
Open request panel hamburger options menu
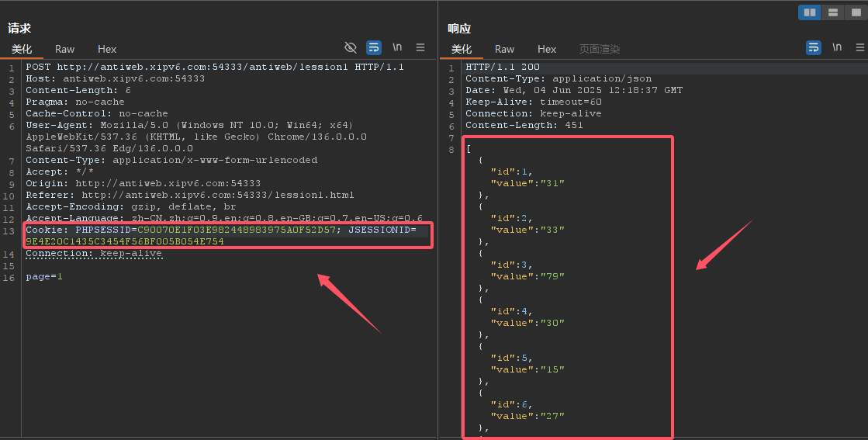pyautogui.click(x=420, y=47)
